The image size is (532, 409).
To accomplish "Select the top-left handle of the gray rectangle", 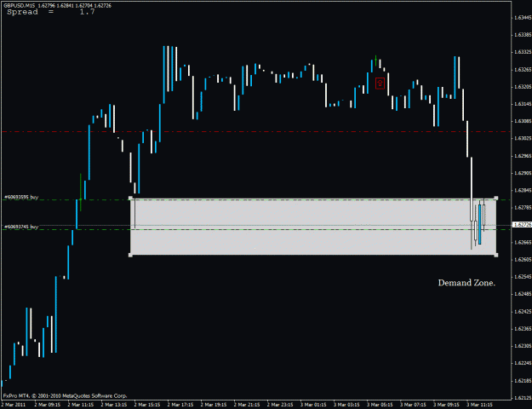I will [x=130, y=198].
